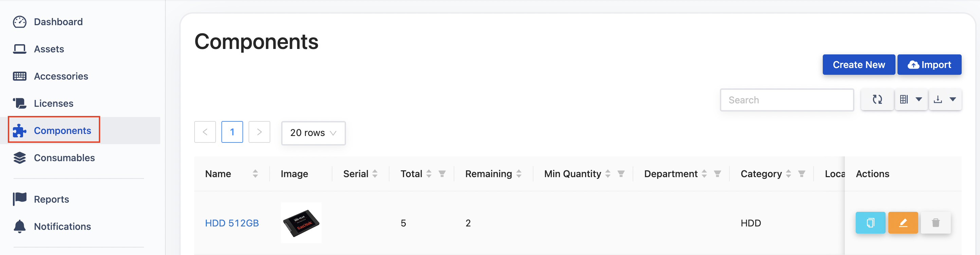Click the refresh table icon
Screen dimensions: 980x255
click(x=877, y=100)
